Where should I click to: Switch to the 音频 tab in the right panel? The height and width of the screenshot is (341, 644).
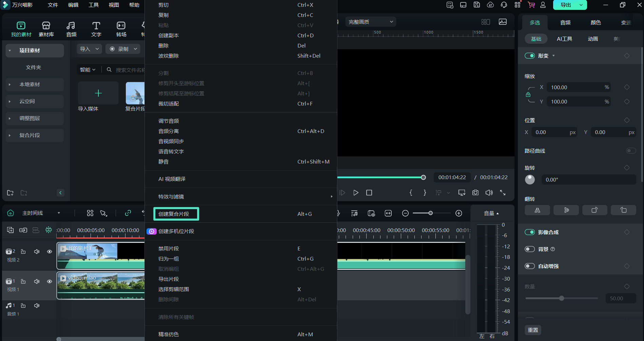click(565, 22)
